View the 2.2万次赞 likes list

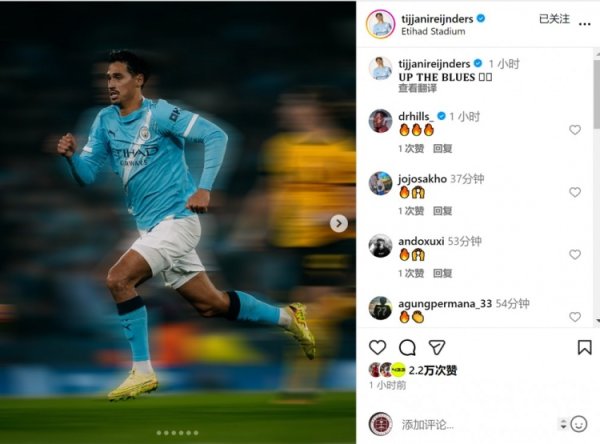tap(432, 370)
